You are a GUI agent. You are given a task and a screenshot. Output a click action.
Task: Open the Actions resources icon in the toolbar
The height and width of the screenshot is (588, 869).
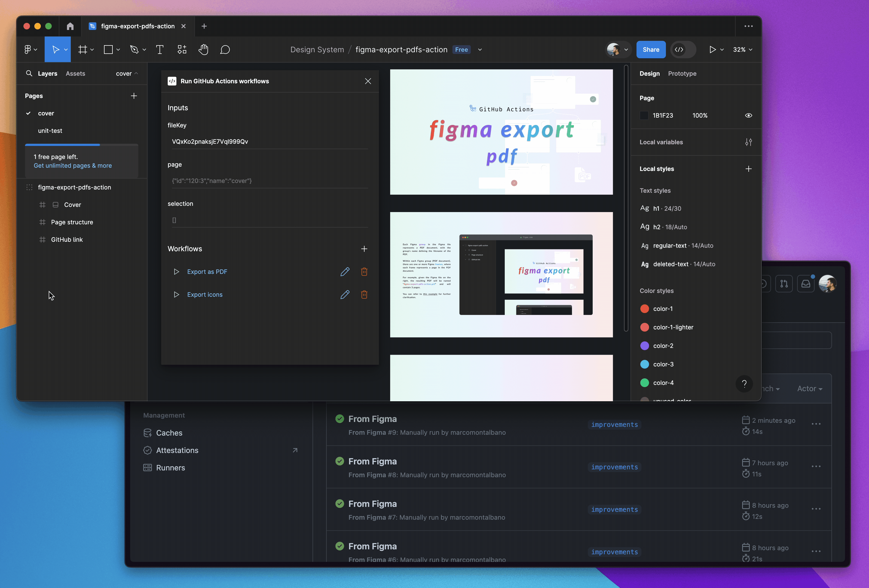click(182, 49)
